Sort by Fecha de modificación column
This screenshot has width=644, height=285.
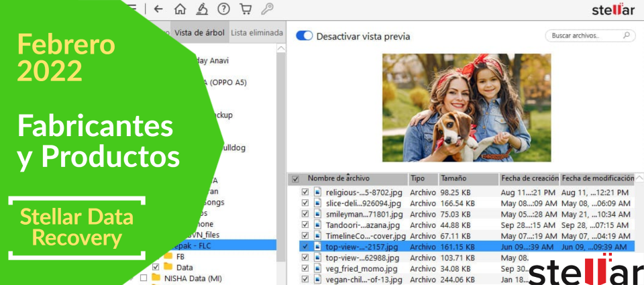click(598, 178)
